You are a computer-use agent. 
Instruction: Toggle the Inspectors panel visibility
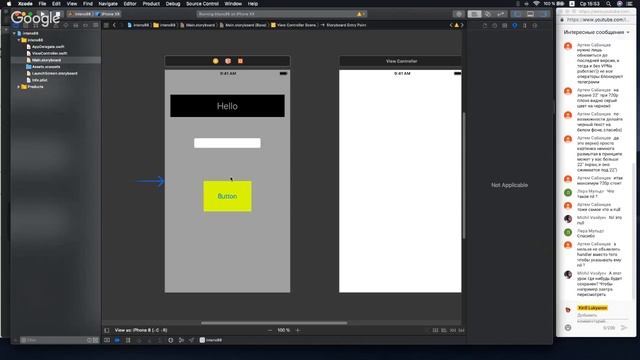pos(543,14)
